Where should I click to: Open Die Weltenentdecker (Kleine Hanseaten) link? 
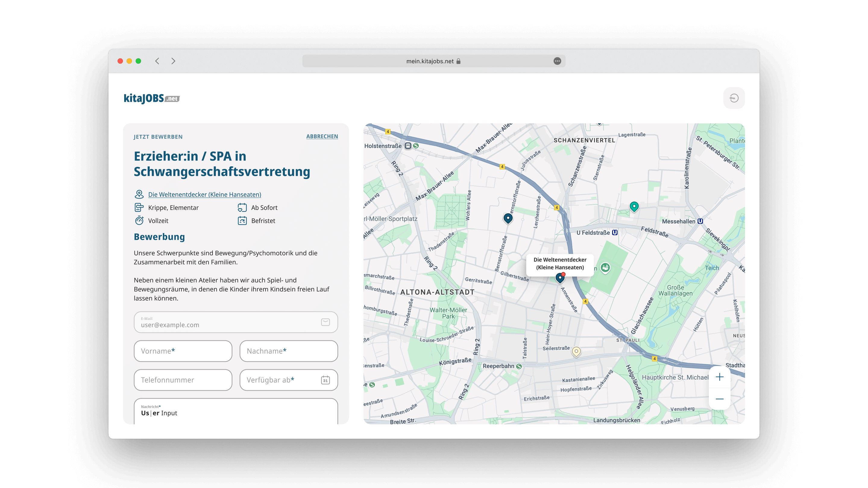[205, 194]
